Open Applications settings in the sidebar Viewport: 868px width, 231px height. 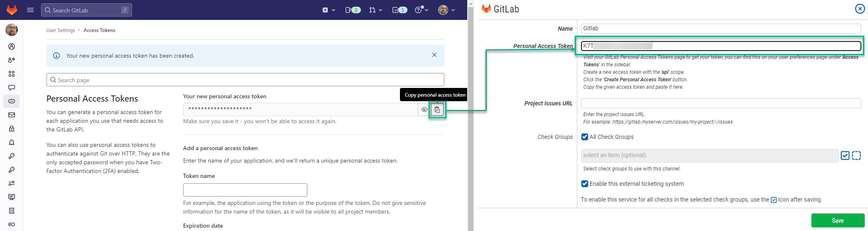(12, 74)
